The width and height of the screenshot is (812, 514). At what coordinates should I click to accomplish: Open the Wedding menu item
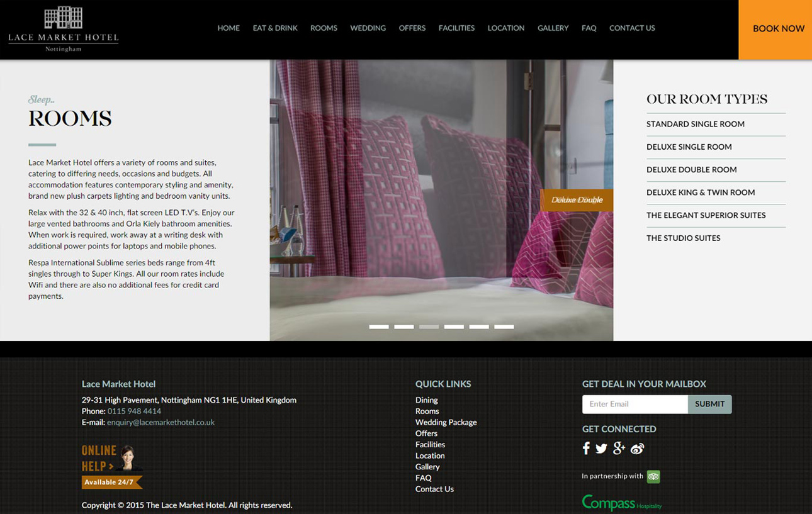pos(368,28)
